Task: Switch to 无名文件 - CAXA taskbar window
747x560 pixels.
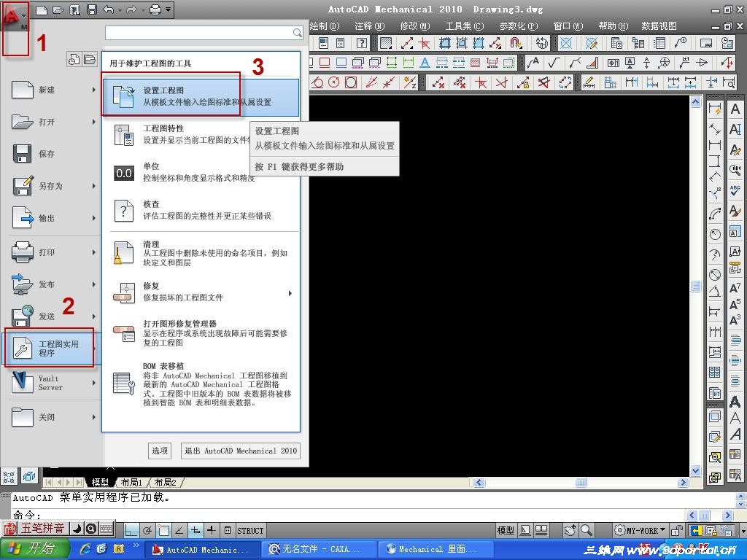Action: (x=318, y=549)
